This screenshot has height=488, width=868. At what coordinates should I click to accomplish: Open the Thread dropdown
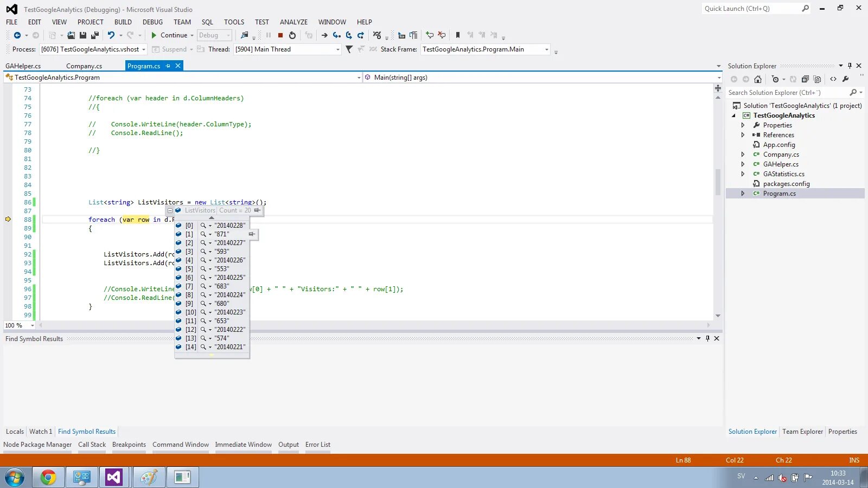click(x=337, y=49)
